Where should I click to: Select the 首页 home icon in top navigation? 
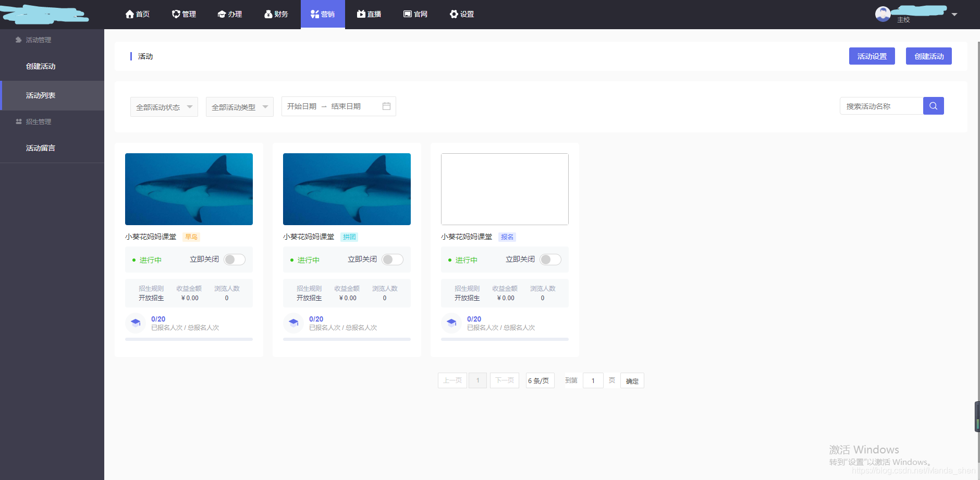click(x=129, y=14)
